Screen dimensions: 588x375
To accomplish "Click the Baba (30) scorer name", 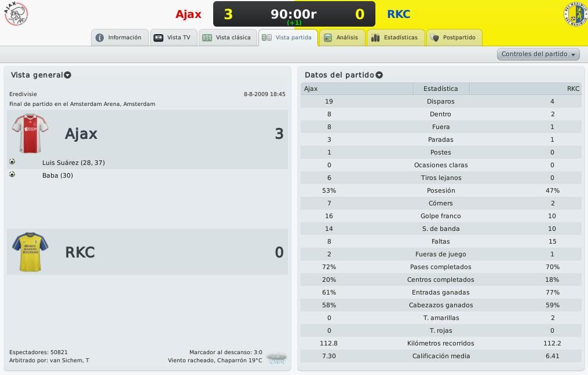I will click(58, 176).
